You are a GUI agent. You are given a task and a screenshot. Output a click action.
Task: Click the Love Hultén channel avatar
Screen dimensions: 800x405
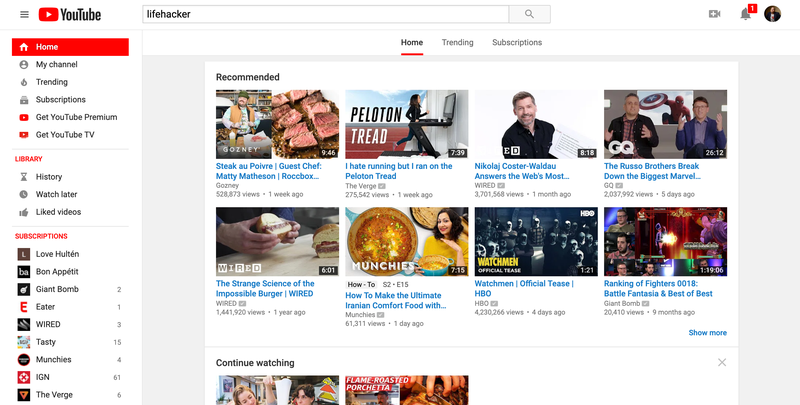pyautogui.click(x=23, y=254)
